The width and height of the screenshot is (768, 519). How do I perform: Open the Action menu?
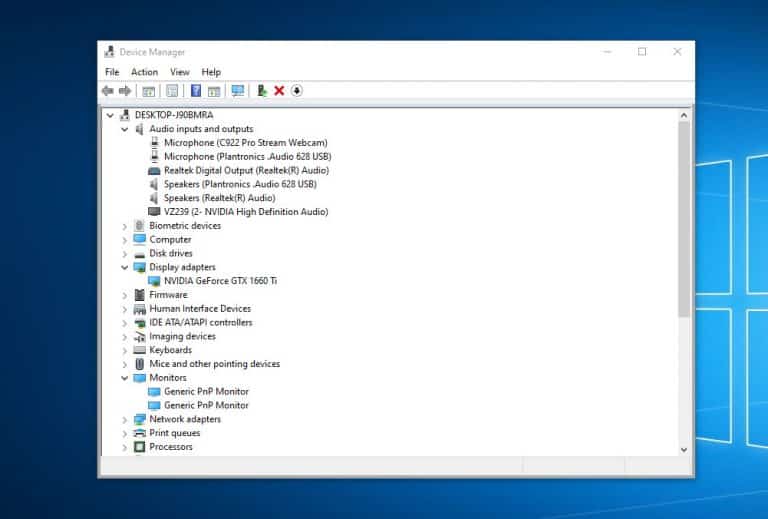[x=144, y=72]
